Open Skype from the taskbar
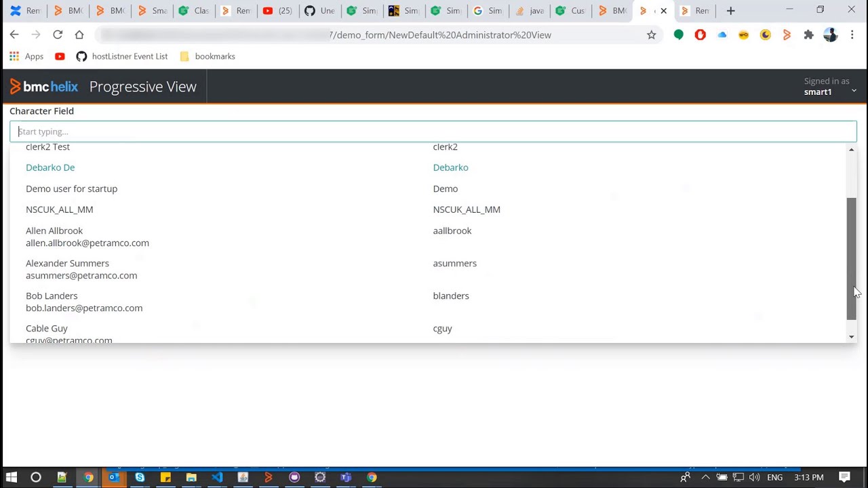Image resolution: width=868 pixels, height=488 pixels. pyautogui.click(x=140, y=478)
